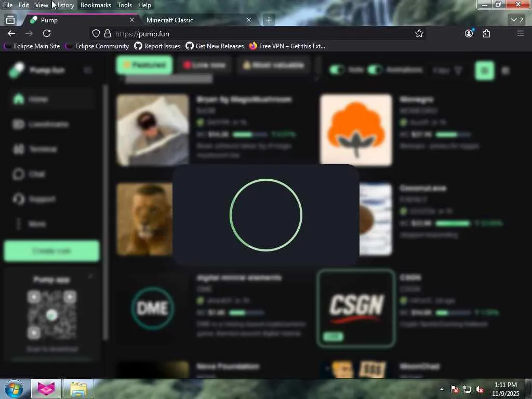Close the Minecraft Classic tab
This screenshot has height=399, width=532.
pyautogui.click(x=249, y=20)
